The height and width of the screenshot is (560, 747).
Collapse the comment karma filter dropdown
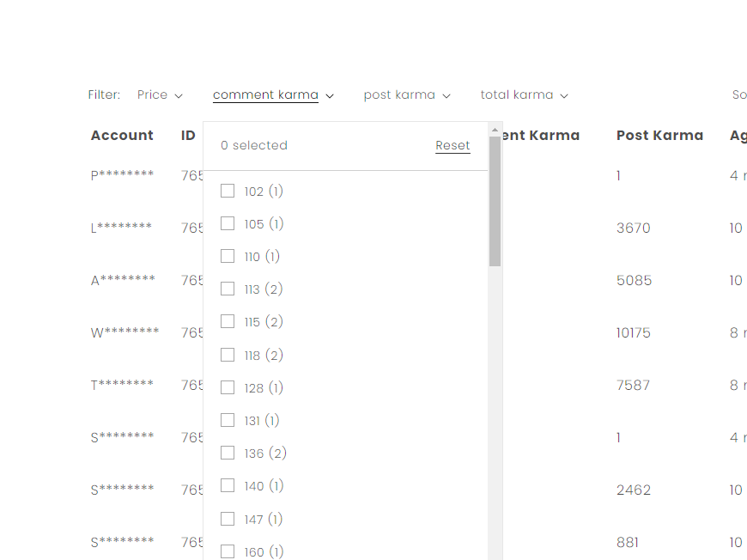point(273,95)
